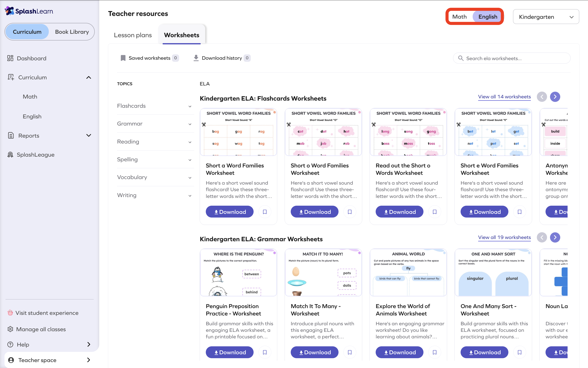Open the Animal World worksheet thumbnail

coord(408,272)
